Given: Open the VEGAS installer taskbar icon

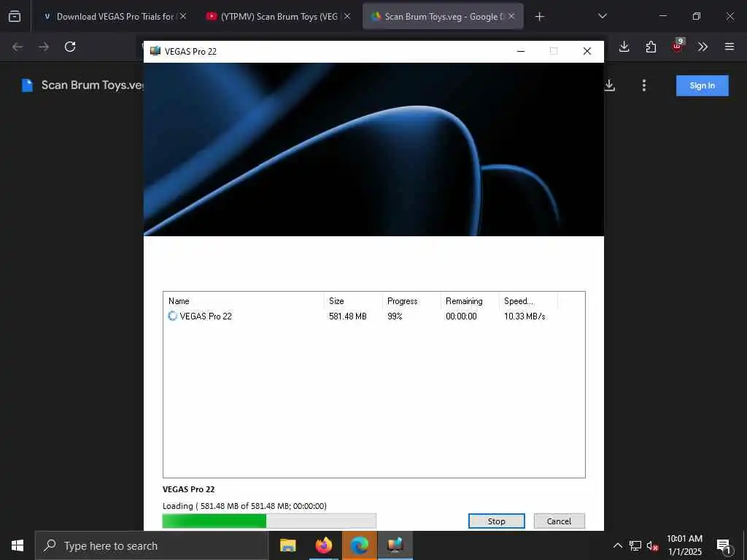Looking at the screenshot, I should 395,545.
